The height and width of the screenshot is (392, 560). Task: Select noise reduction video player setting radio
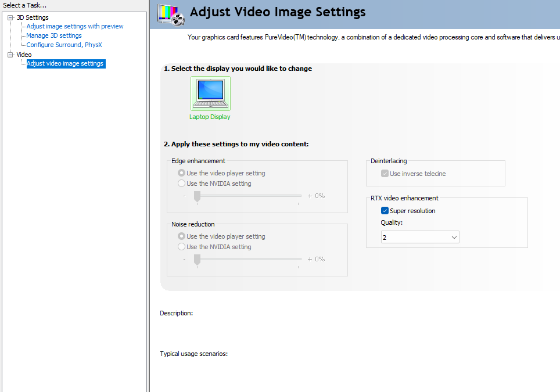point(182,236)
